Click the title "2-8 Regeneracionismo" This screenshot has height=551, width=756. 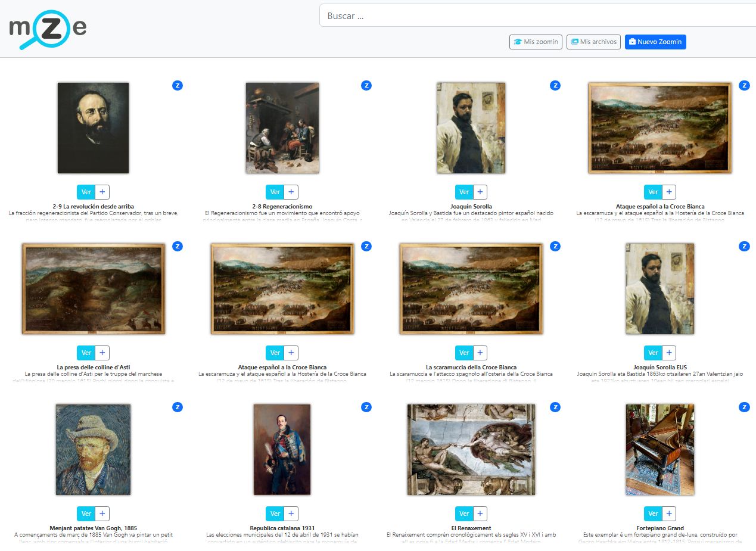tap(282, 207)
